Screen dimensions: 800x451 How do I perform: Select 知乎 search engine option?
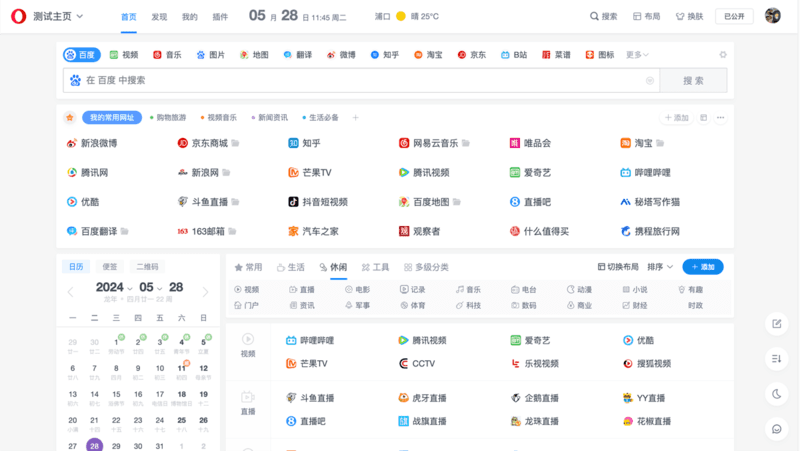385,55
